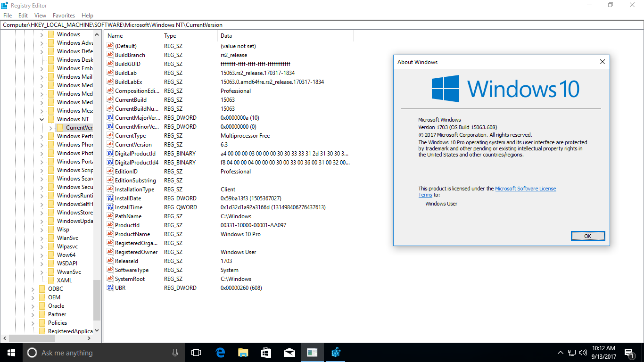Click the string icon for ReleaseId
The height and width of the screenshot is (362, 644).
[110, 261]
